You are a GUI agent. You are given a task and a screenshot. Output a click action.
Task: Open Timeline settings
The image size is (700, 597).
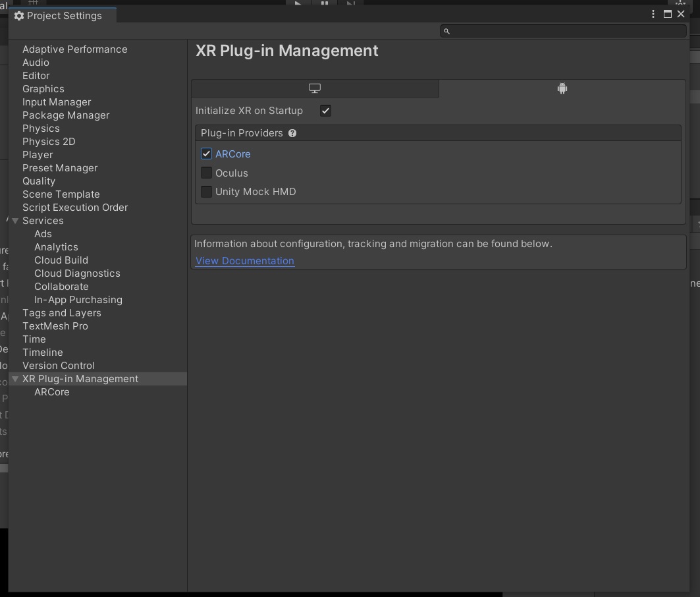pos(42,353)
